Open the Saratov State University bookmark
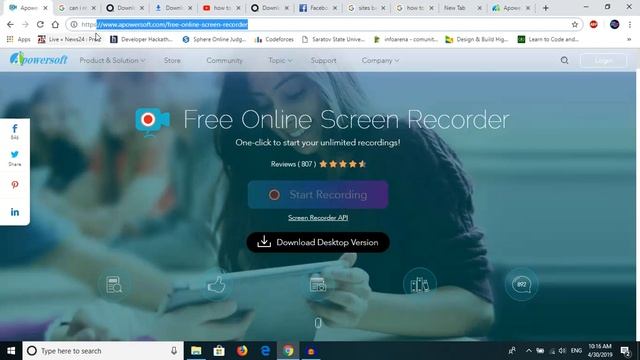The width and height of the screenshot is (640, 360). tap(333, 40)
